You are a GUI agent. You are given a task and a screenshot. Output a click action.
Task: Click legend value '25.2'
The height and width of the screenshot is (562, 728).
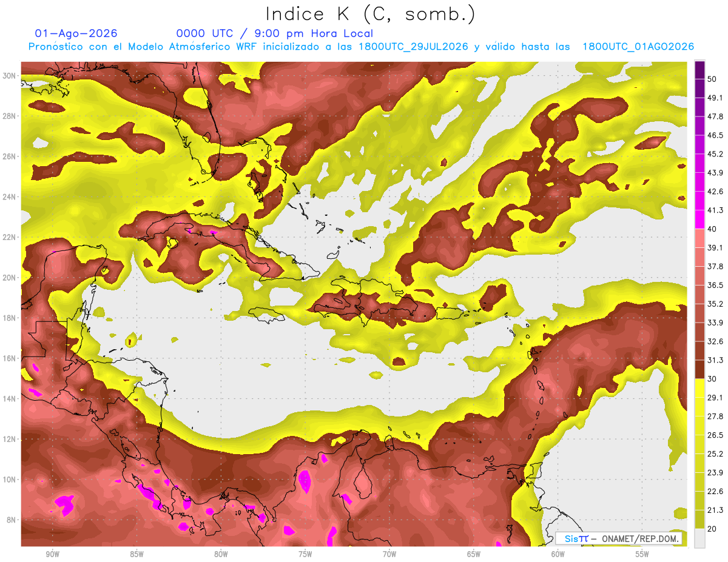715,454
